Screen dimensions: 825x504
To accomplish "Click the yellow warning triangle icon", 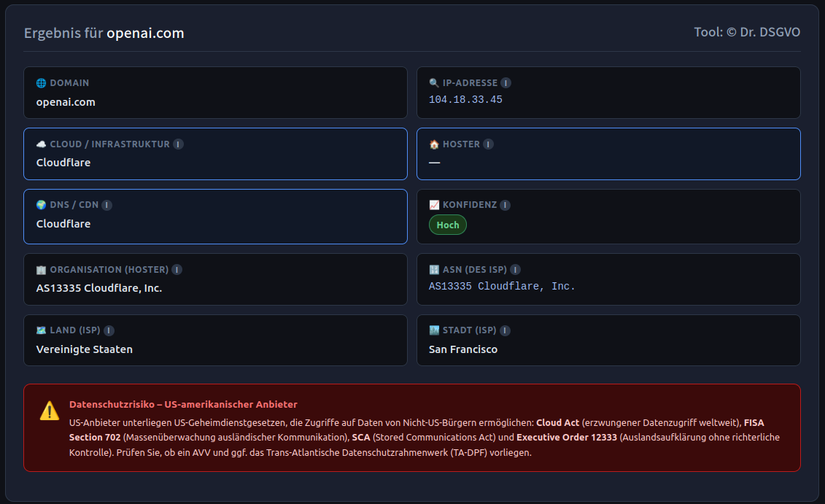I will tap(50, 411).
